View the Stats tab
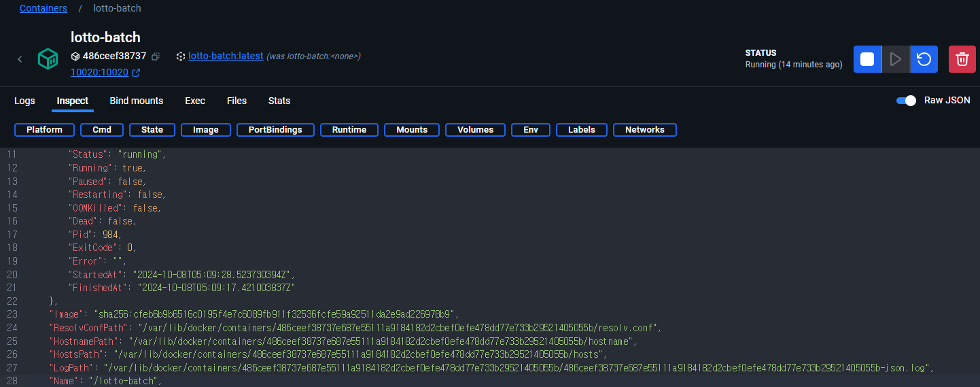 [279, 101]
